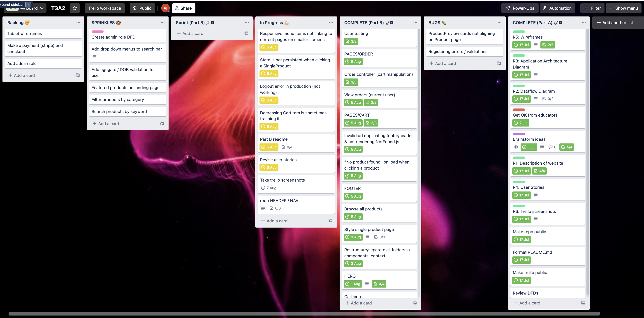The height and width of the screenshot is (318, 644).
Task: Click the star/favorite icon next to T3A2
Action: pyautogui.click(x=75, y=8)
